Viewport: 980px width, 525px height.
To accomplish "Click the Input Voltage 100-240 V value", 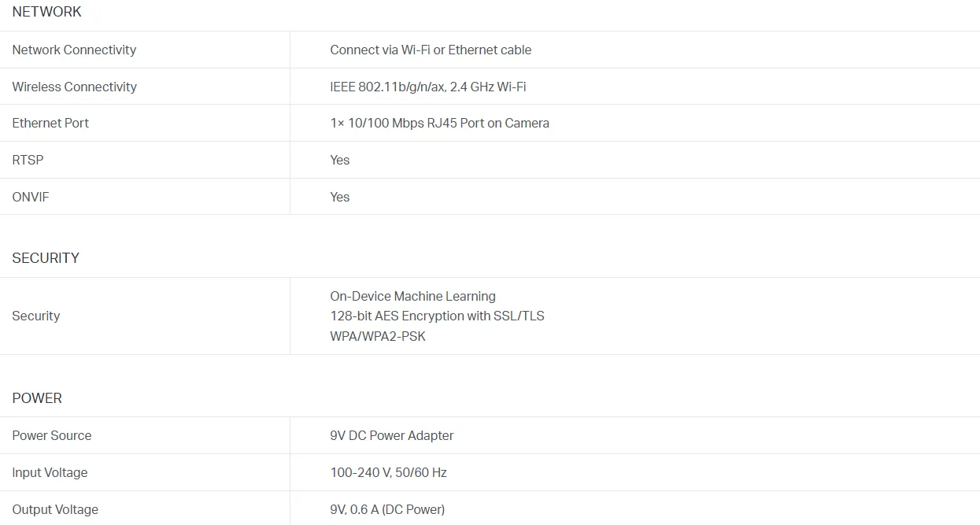I will tap(388, 472).
